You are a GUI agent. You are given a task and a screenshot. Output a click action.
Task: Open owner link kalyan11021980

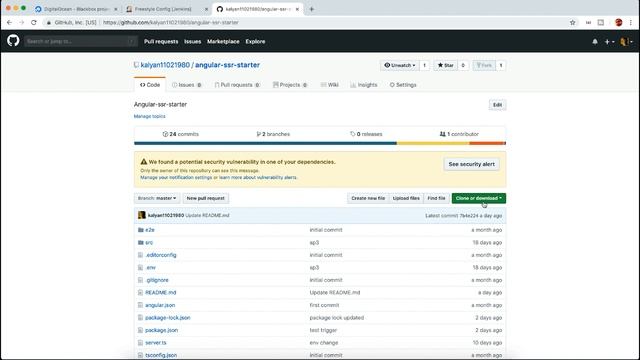(165, 65)
